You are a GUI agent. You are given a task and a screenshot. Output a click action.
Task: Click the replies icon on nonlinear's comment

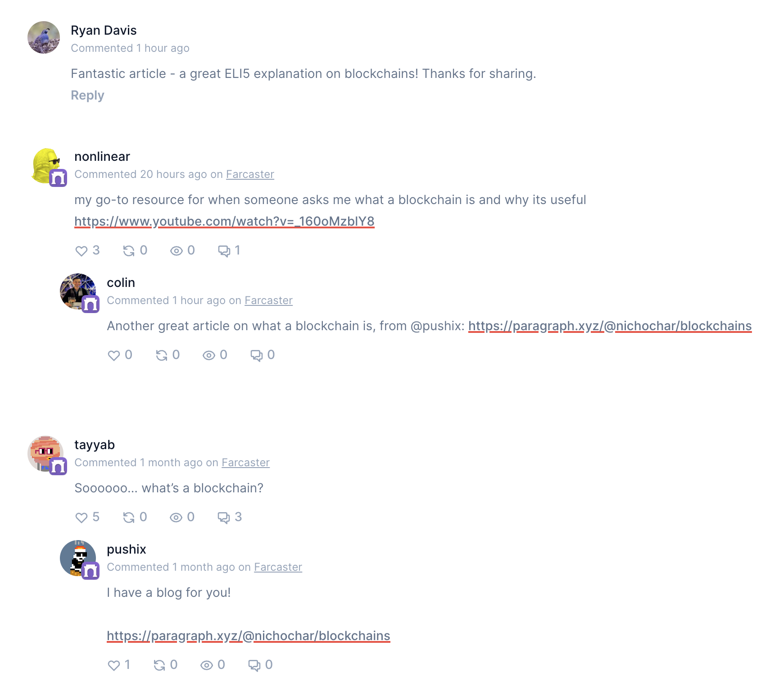224,251
